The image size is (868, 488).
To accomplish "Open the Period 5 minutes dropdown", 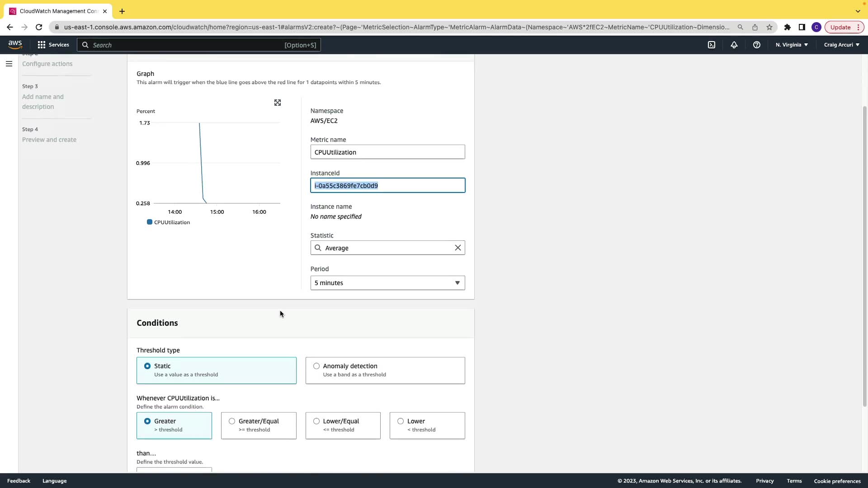I will click(x=387, y=283).
